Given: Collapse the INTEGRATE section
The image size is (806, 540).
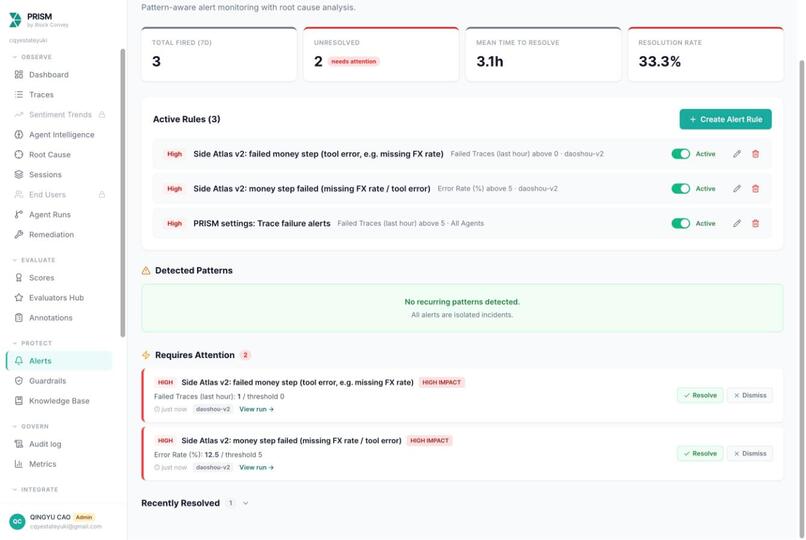Looking at the screenshot, I should pos(35,490).
